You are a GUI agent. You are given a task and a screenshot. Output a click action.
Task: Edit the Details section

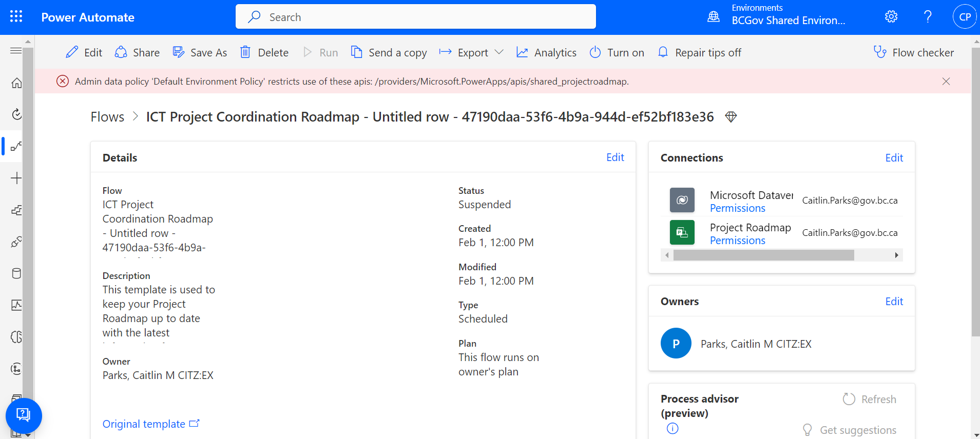[x=615, y=157]
